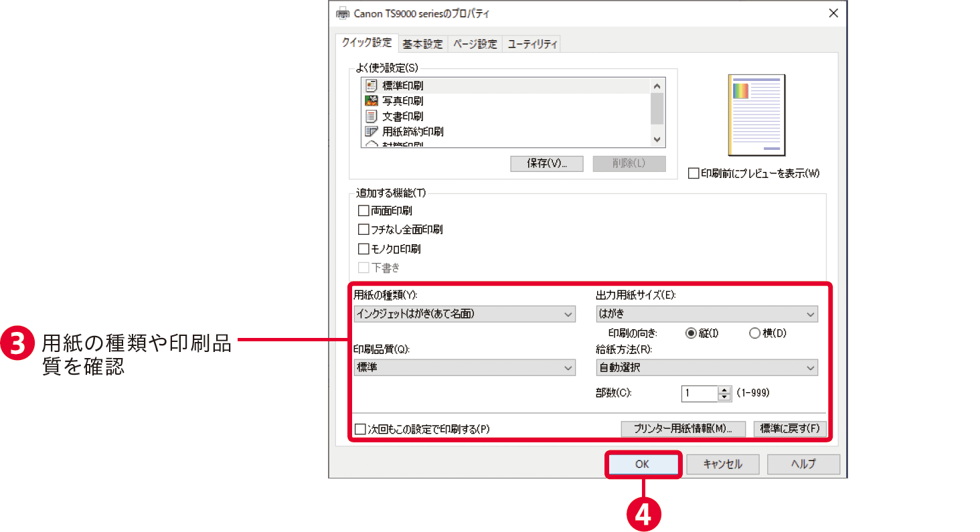Enable モノクロ印刷 checkbox

point(364,249)
